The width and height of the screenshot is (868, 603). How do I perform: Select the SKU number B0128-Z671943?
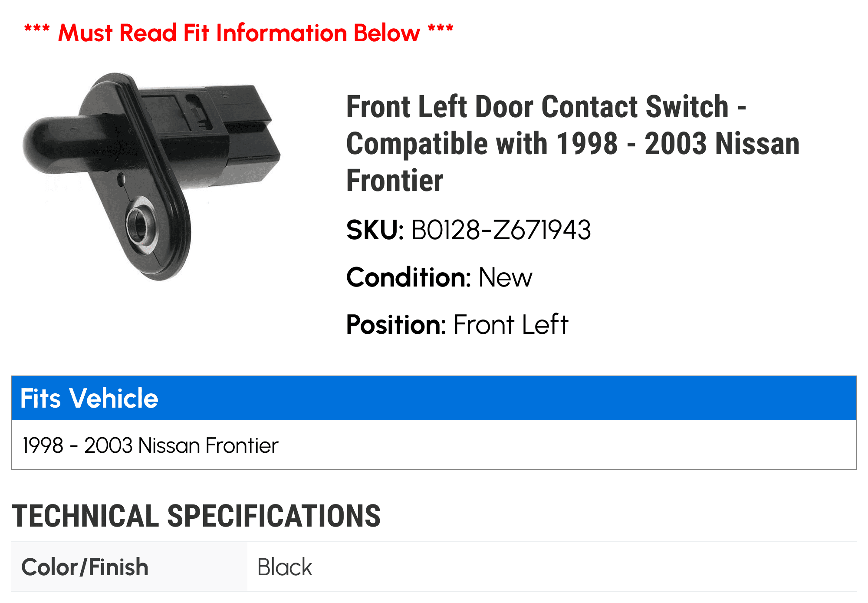[x=501, y=230]
